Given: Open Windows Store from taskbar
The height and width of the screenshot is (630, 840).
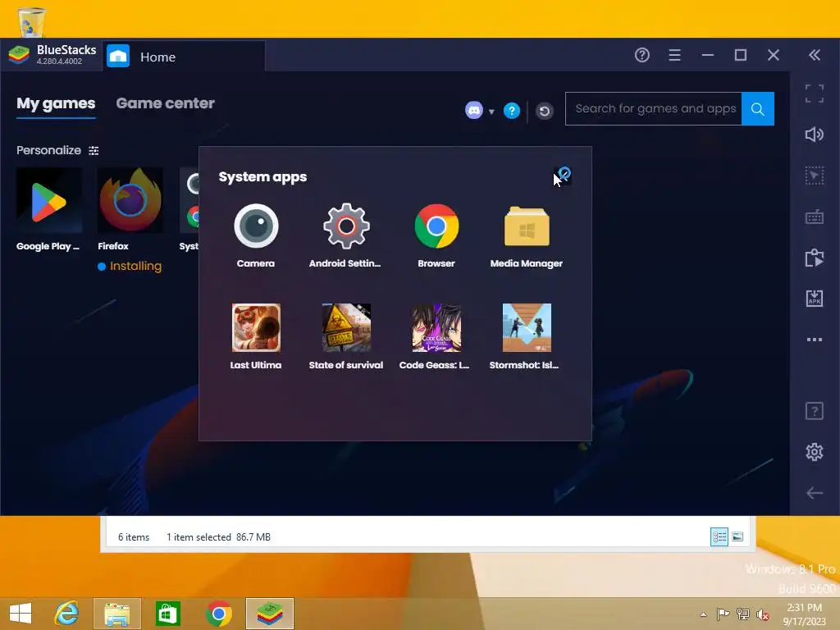Looking at the screenshot, I should tap(167, 614).
